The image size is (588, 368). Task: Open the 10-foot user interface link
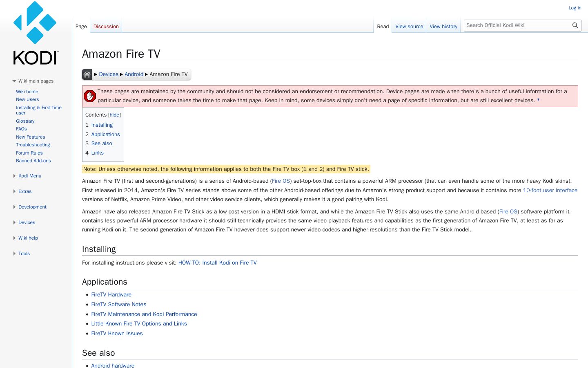click(550, 191)
